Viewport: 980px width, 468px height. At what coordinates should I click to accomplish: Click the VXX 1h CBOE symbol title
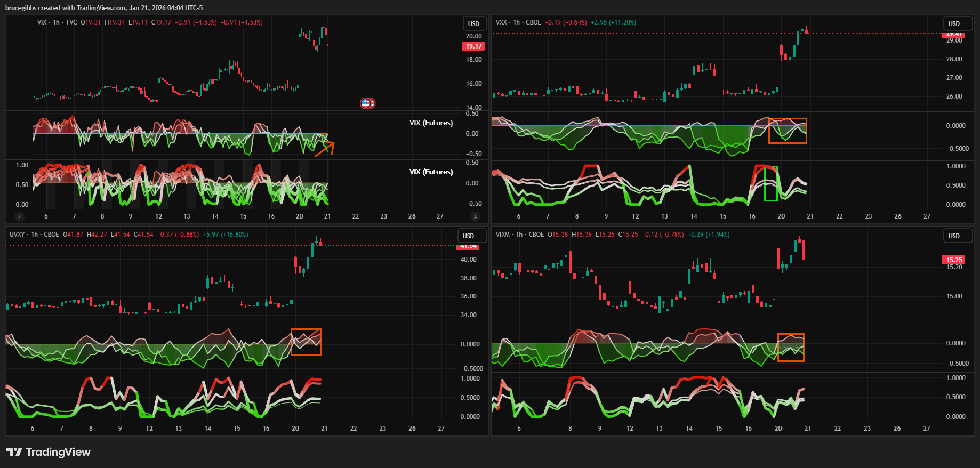pyautogui.click(x=518, y=22)
